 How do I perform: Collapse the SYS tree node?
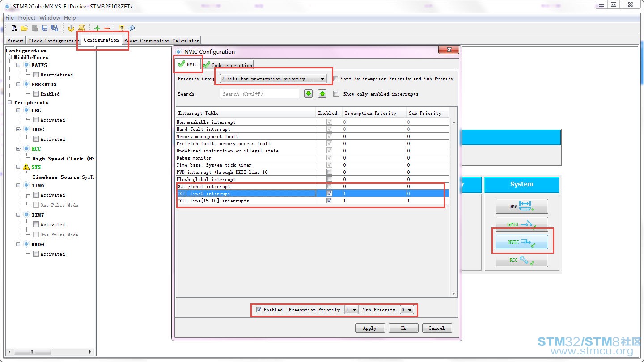(x=19, y=167)
